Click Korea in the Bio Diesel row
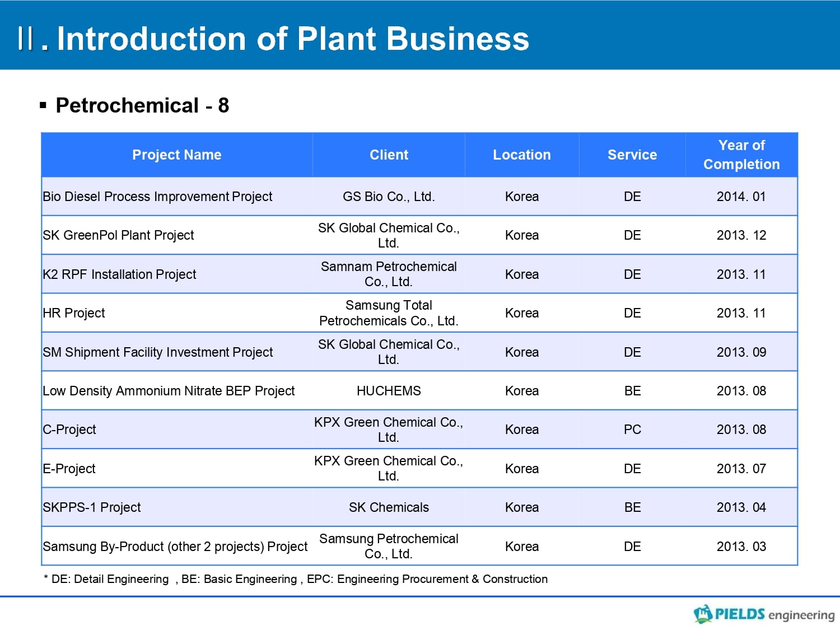 click(x=522, y=197)
